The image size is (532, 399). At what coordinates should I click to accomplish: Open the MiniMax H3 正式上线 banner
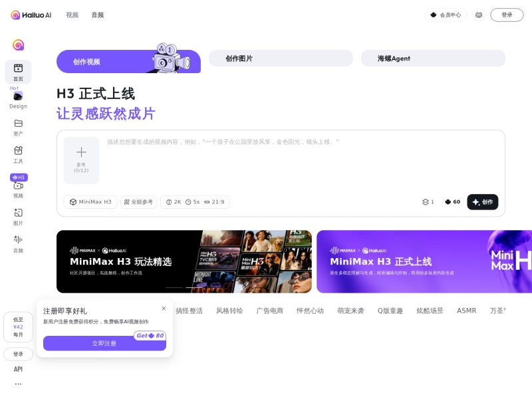(x=424, y=261)
